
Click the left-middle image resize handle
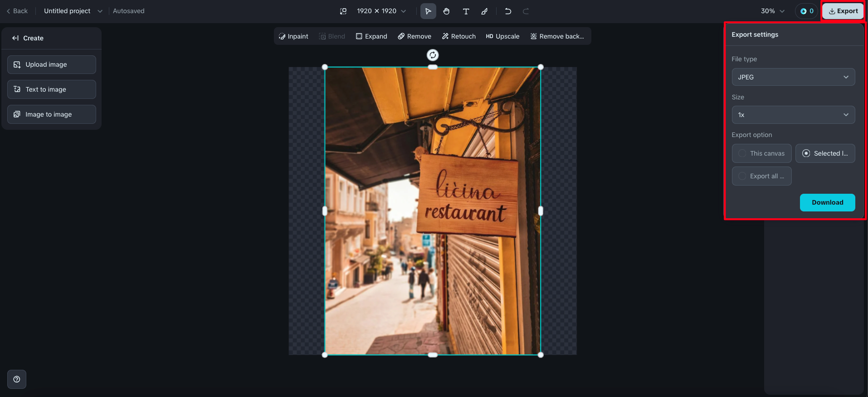(x=325, y=211)
